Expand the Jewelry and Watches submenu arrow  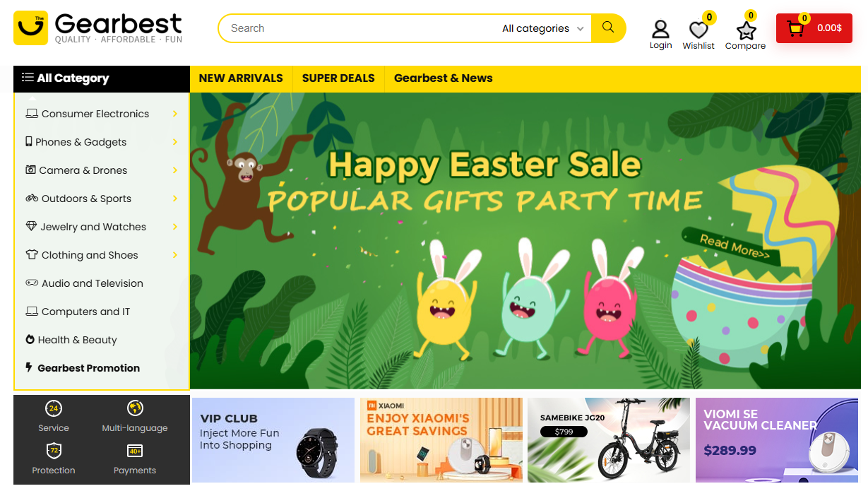click(174, 227)
